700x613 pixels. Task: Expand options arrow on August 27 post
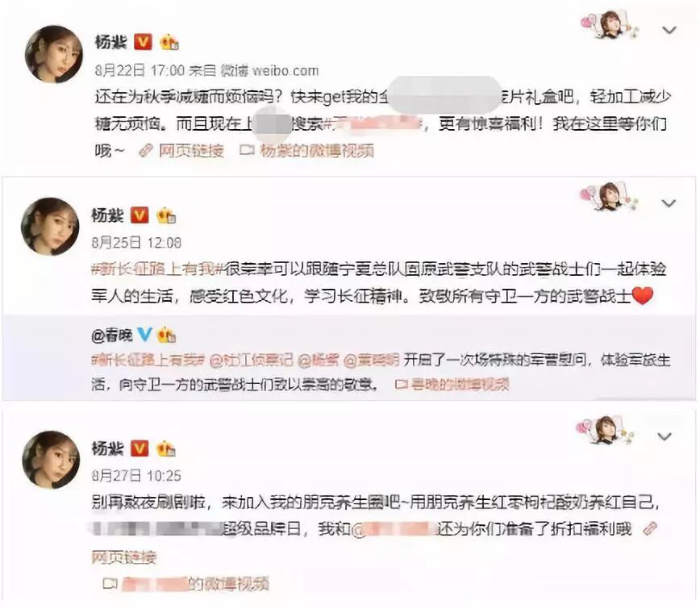pyautogui.click(x=665, y=436)
